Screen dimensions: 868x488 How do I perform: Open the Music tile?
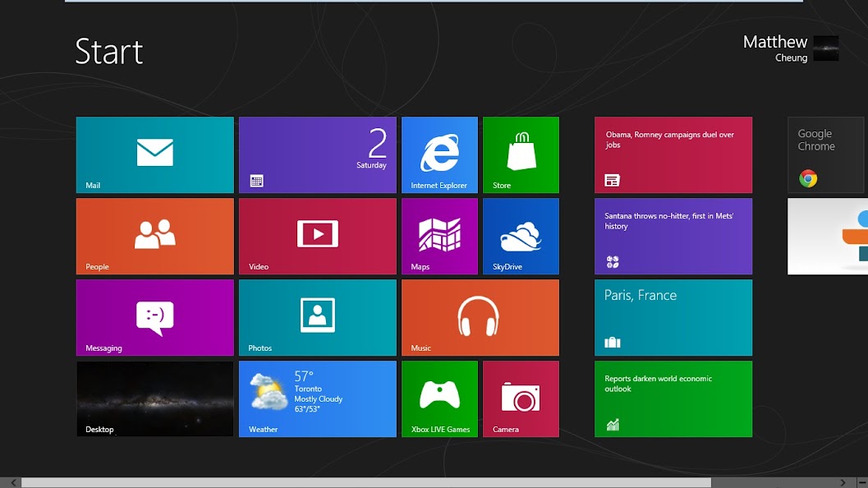point(480,317)
